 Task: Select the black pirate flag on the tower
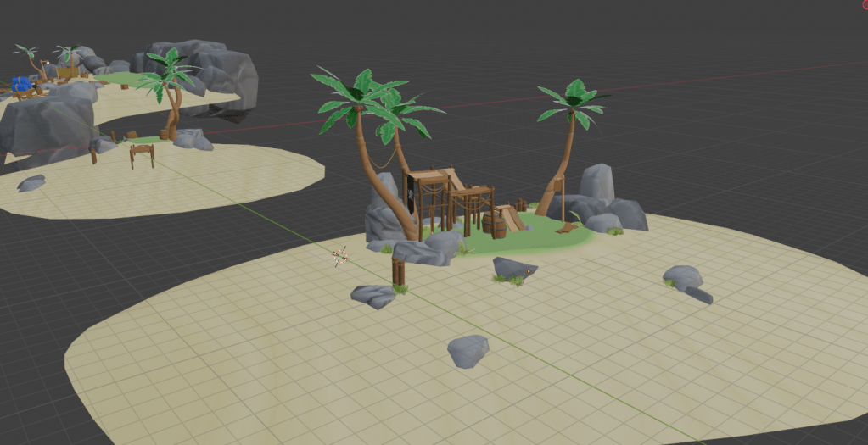409,195
